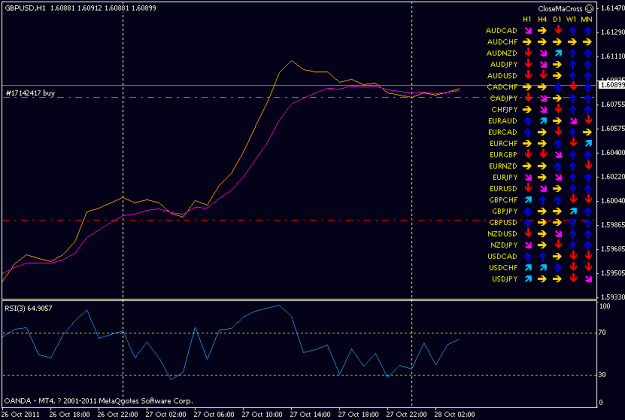The image size is (625, 420).
Task: Click the USDJPY pair label
Action: (505, 279)
